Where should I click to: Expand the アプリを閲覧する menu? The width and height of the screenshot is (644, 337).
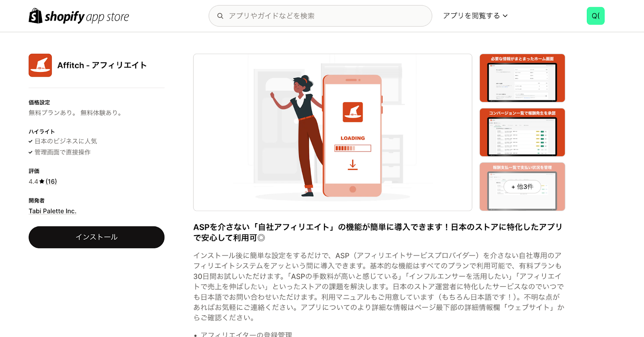click(475, 16)
